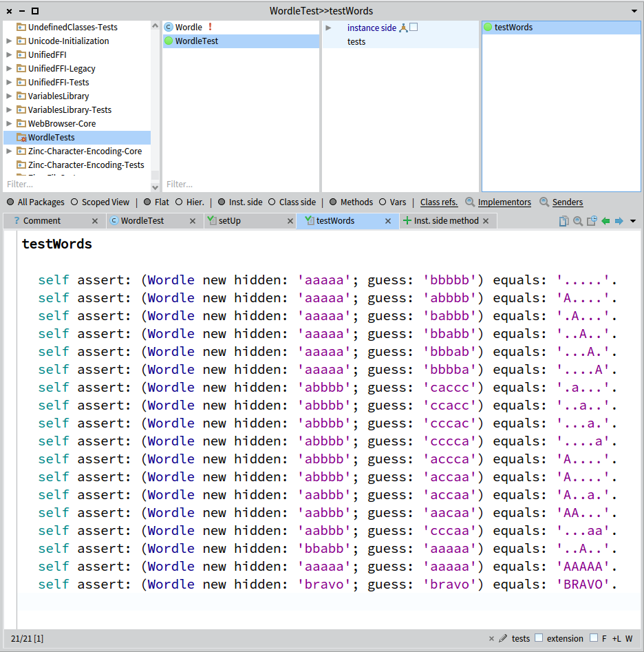Close the WordleTest tab
Viewport: 644px width, 652px height.
193,221
